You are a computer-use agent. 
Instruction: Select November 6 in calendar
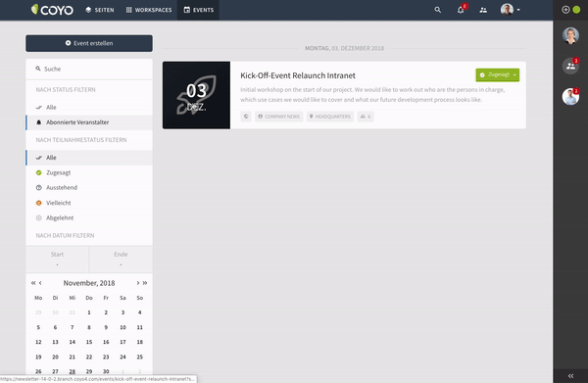(55, 327)
